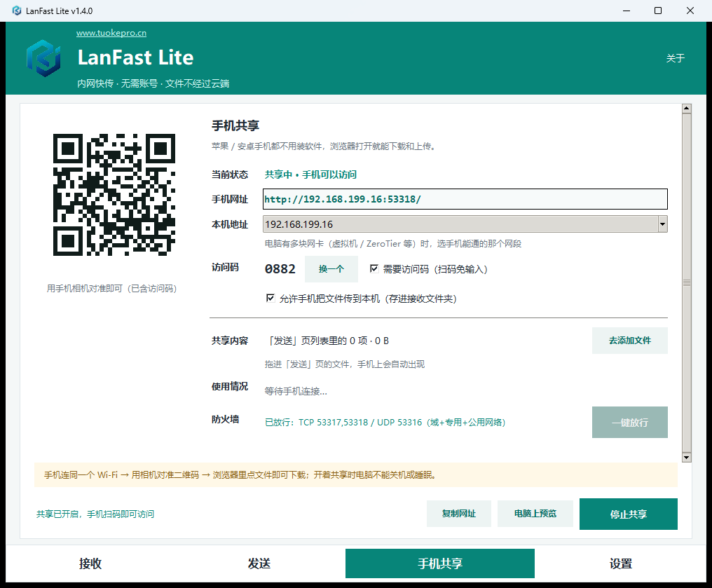The image size is (712, 588).
Task: Click the 等待手机连接... text
Action: (296, 391)
